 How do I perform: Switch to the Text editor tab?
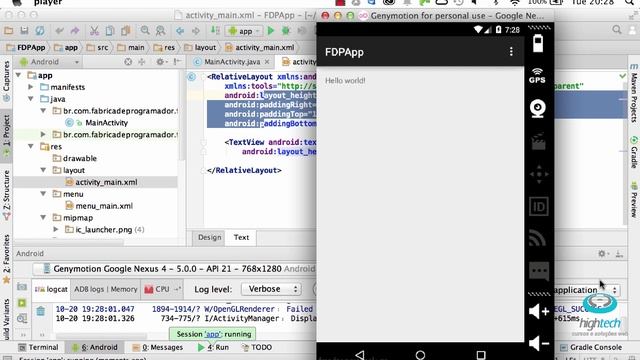point(241,237)
